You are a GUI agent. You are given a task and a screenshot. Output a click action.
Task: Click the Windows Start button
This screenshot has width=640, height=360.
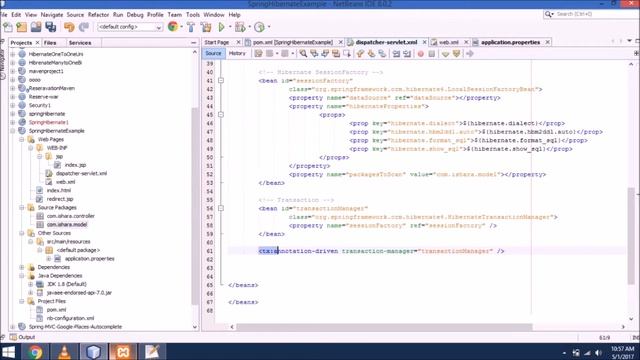(x=8, y=351)
